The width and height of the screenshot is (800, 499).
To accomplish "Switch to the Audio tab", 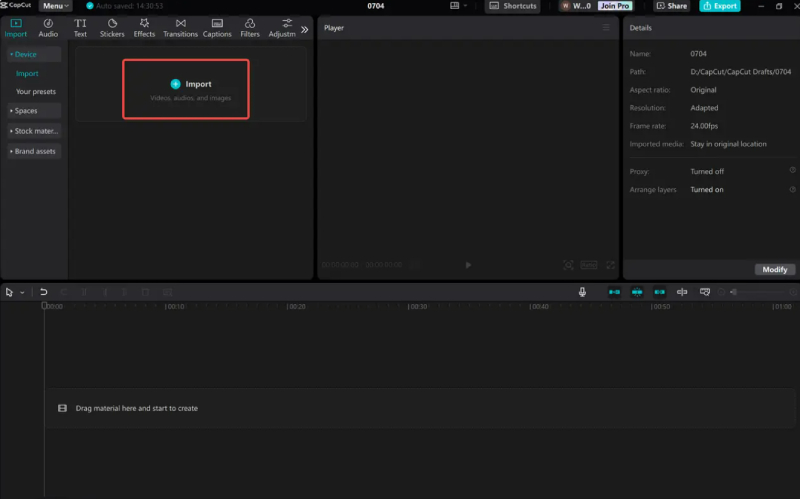I will (48, 27).
